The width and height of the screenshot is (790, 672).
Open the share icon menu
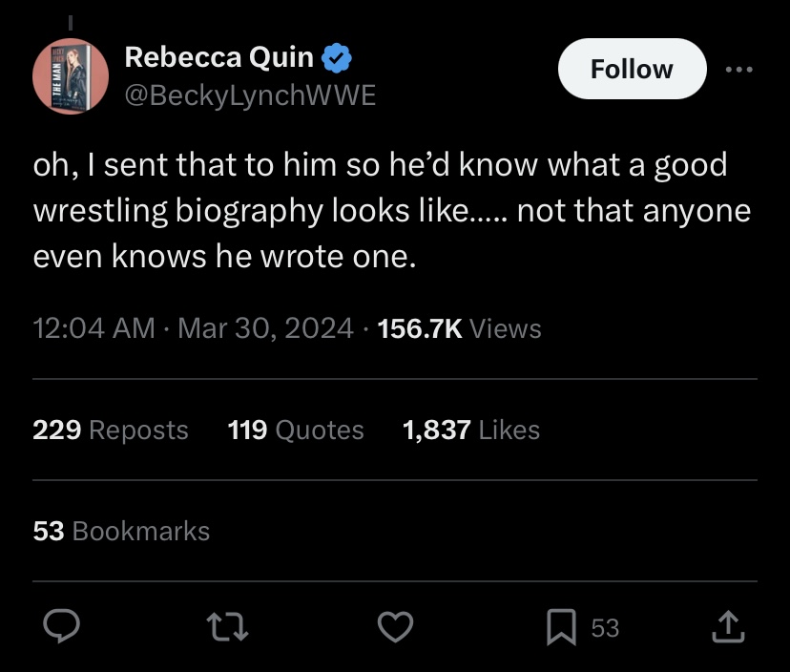(729, 626)
